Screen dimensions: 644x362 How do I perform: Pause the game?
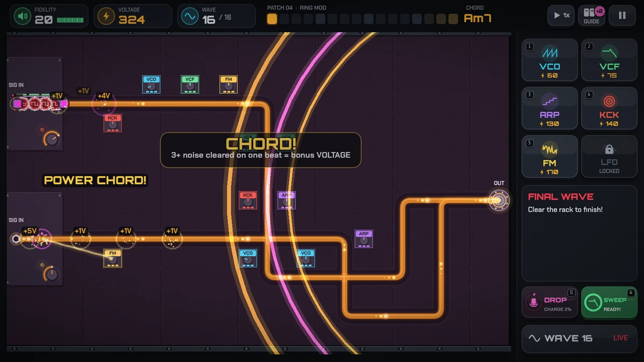click(623, 16)
